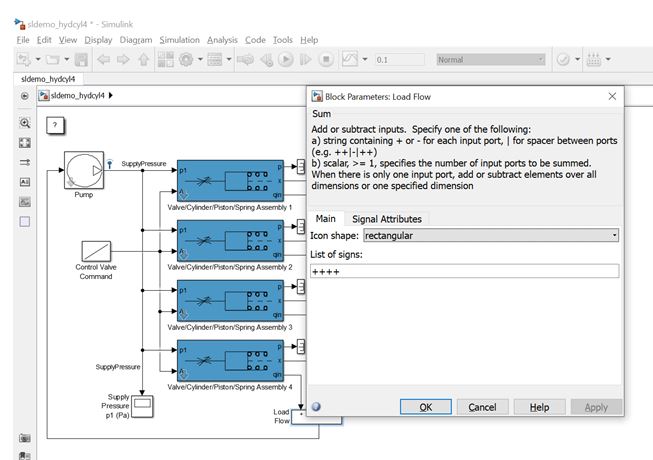653x460 pixels.
Task: Click the Area rectangle palette icon
Action: click(25, 221)
